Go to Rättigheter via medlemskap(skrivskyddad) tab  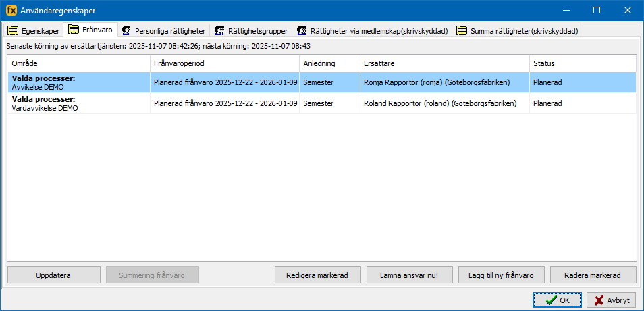(373, 31)
